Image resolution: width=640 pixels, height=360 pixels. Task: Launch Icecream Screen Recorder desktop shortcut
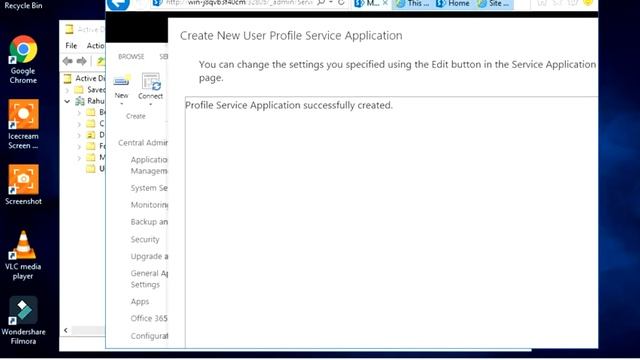[23, 124]
